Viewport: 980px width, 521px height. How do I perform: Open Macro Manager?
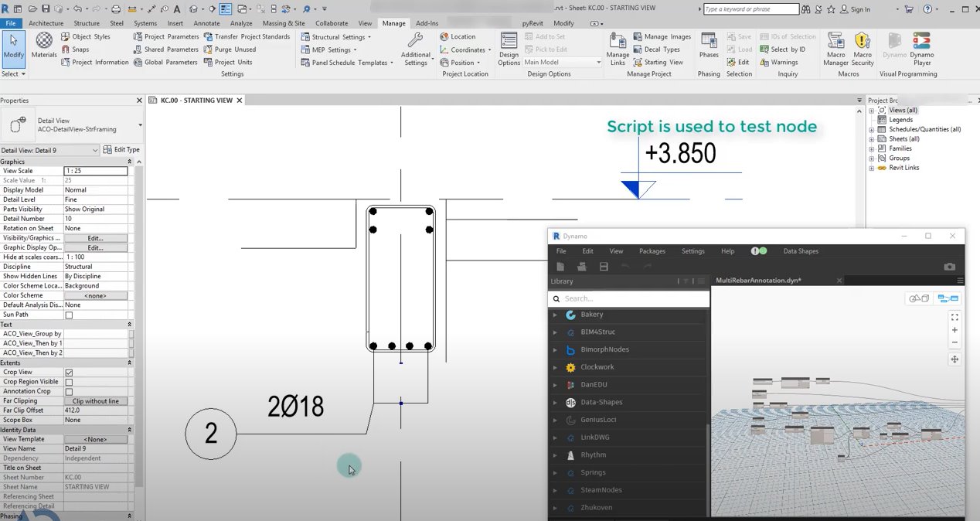(x=835, y=49)
